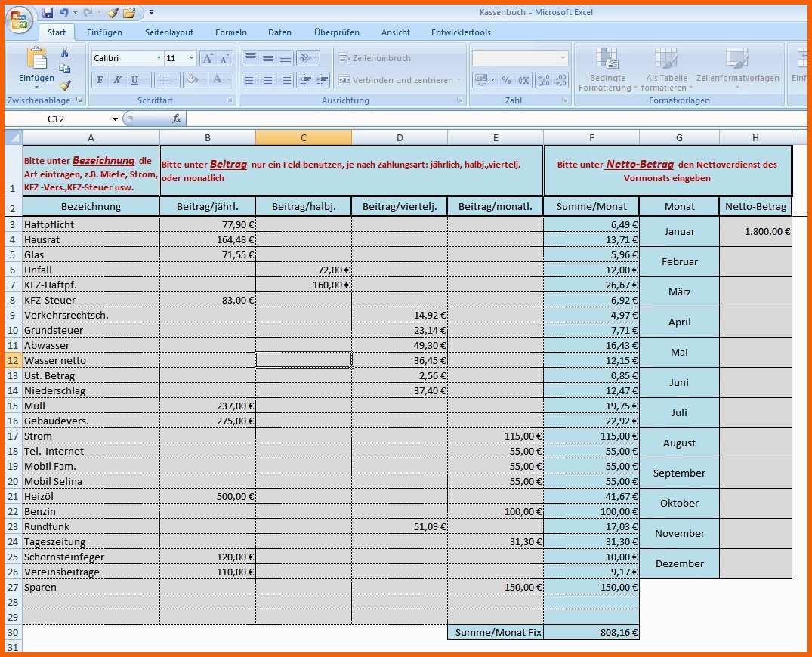The width and height of the screenshot is (812, 657).
Task: Click the Fill Color paint bucket
Action: [x=191, y=80]
